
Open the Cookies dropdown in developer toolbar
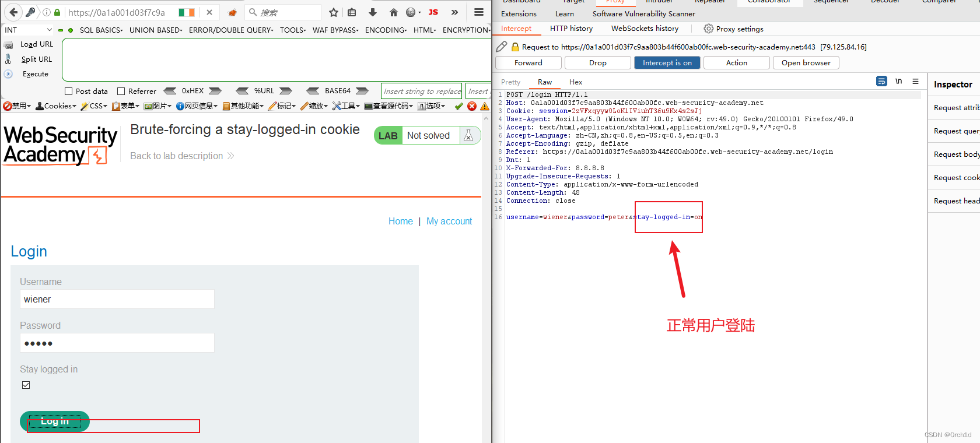pyautogui.click(x=56, y=106)
